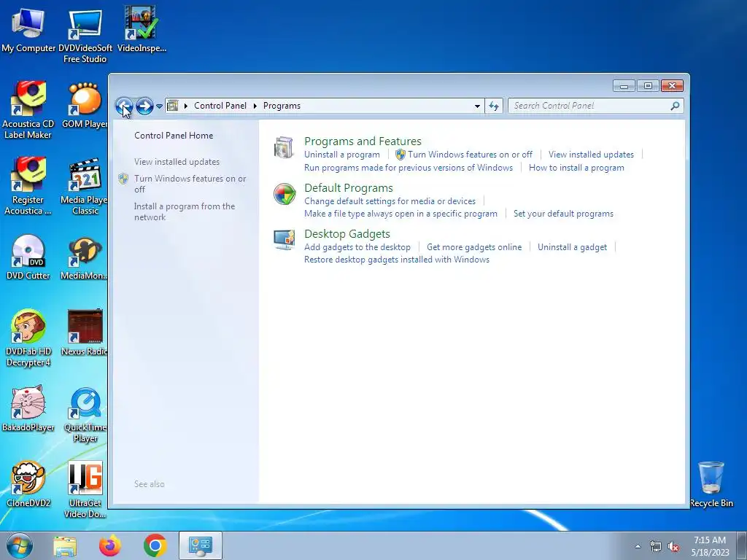Click the sidebar Windows features shield icon
747x560 pixels.
tap(123, 179)
